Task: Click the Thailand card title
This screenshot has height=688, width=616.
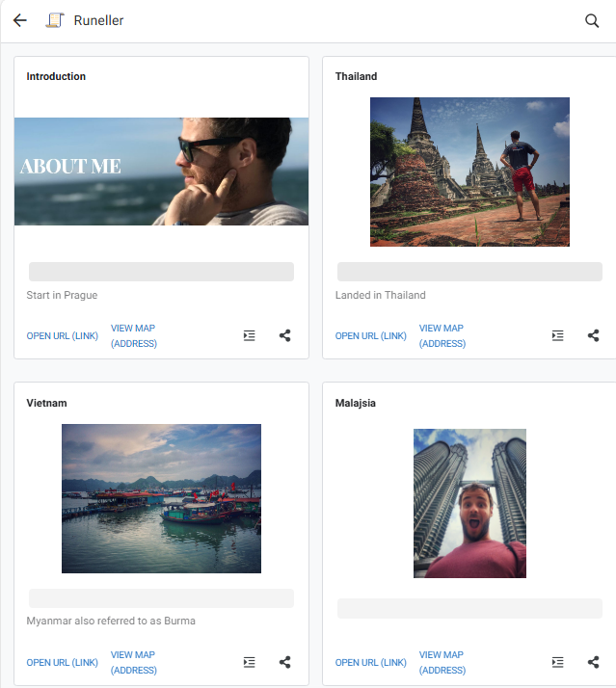Action: pos(356,76)
